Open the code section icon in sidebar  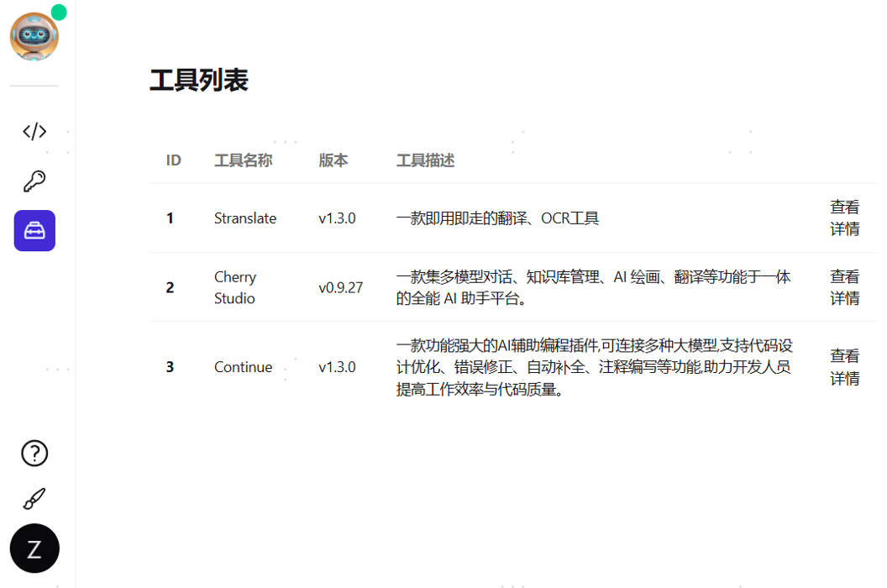tap(34, 131)
